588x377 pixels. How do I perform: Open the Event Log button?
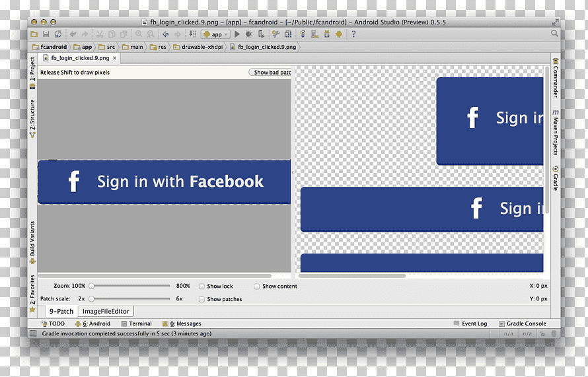tap(470, 324)
